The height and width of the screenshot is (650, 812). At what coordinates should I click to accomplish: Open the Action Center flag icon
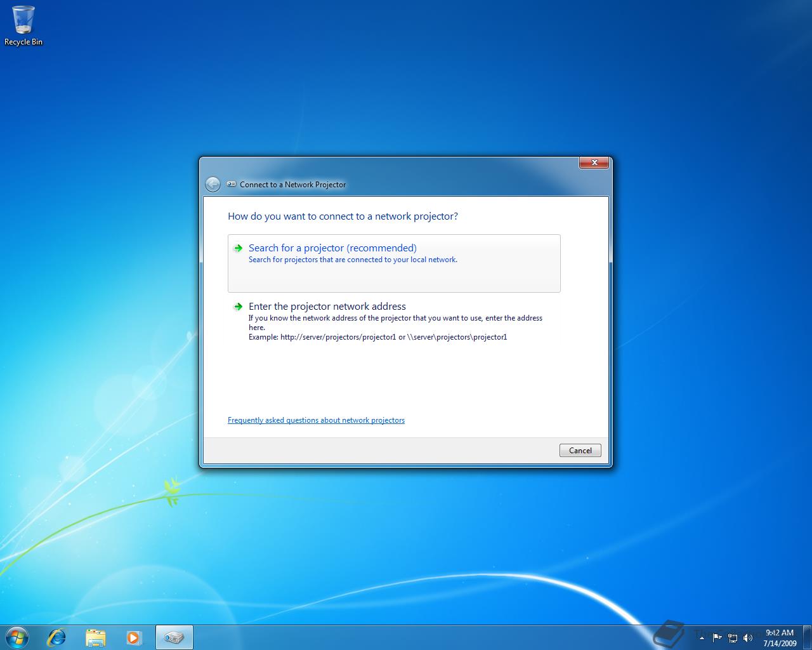[x=717, y=637]
